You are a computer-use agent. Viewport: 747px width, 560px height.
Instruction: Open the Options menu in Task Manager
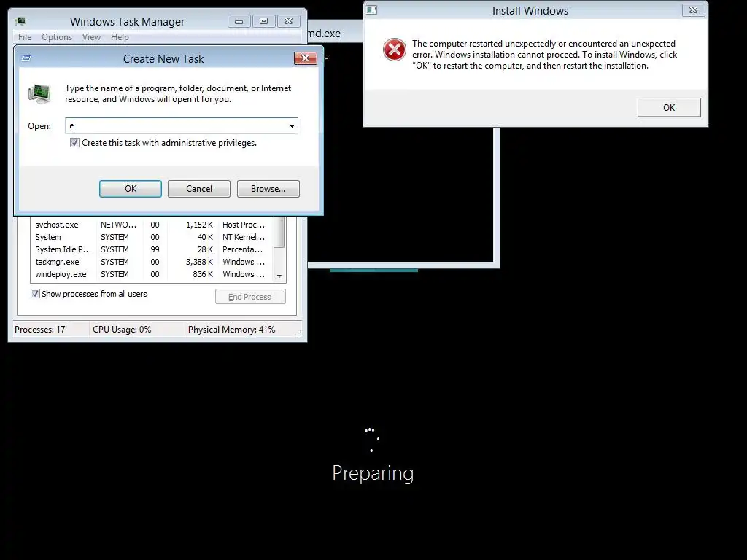tap(57, 37)
